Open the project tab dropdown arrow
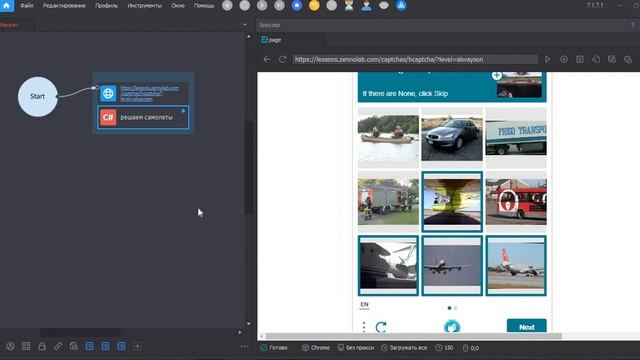This screenshot has width=640, height=360. point(245,25)
